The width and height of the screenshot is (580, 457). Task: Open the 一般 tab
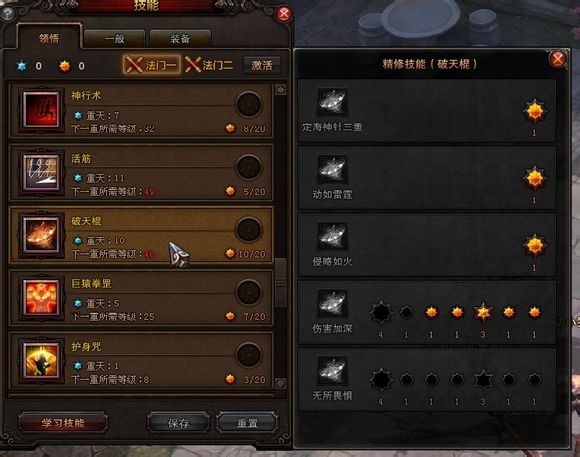(114, 39)
